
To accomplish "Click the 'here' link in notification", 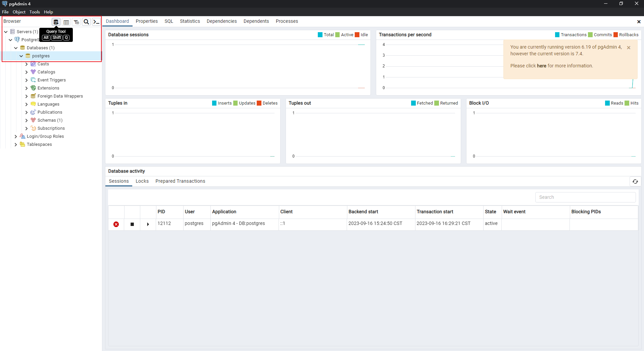I will click(541, 66).
